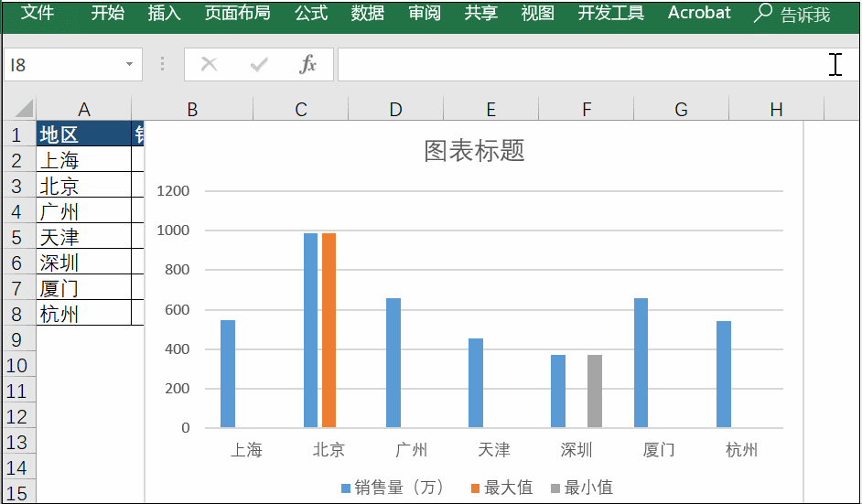Screen dimensions: 862x504
Task: Select column C header
Action: [301, 110]
